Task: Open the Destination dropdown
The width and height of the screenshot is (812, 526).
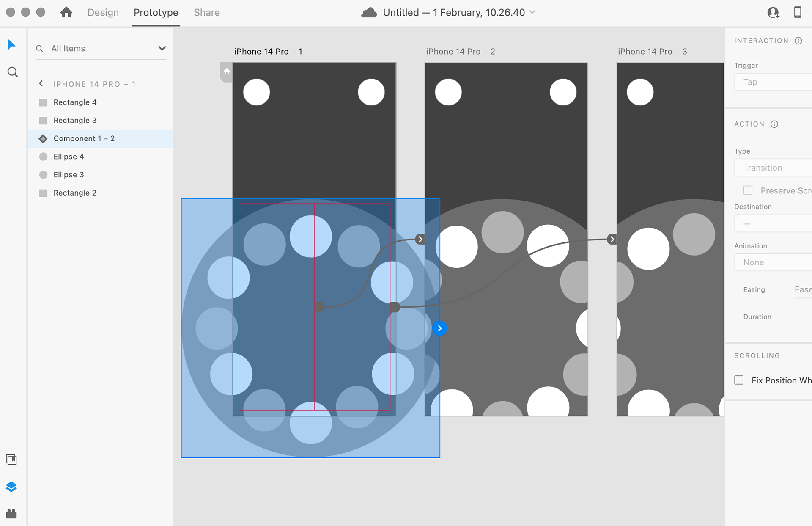Action: (773, 223)
